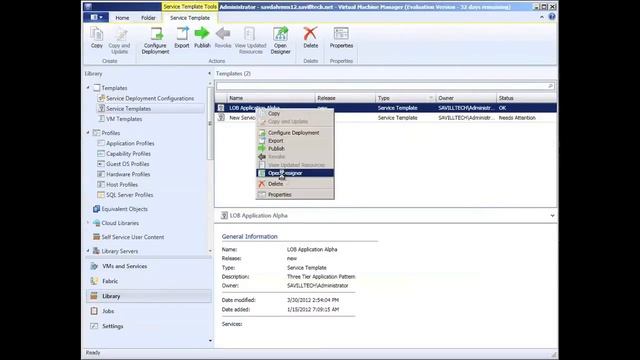Select Application Profiles in the tree
Screen dimensions: 640x360
coord(130,143)
